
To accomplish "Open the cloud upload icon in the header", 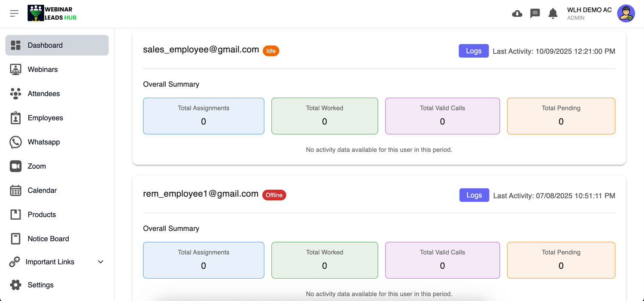I will [x=517, y=13].
